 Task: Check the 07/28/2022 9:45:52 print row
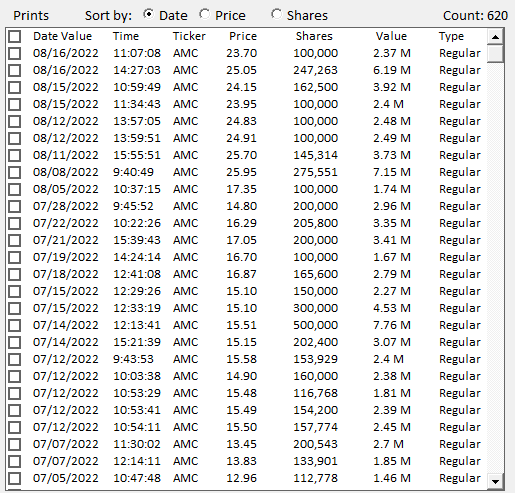[15, 206]
